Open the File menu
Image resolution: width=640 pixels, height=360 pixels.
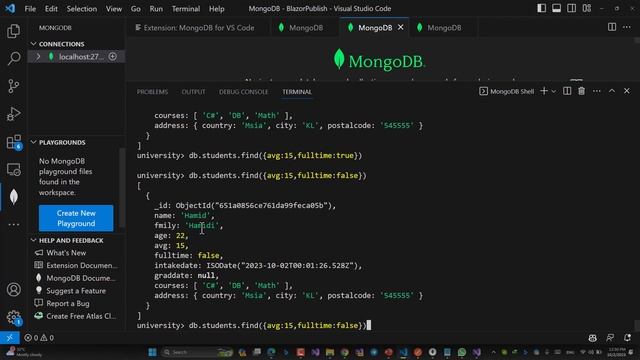coord(30,9)
